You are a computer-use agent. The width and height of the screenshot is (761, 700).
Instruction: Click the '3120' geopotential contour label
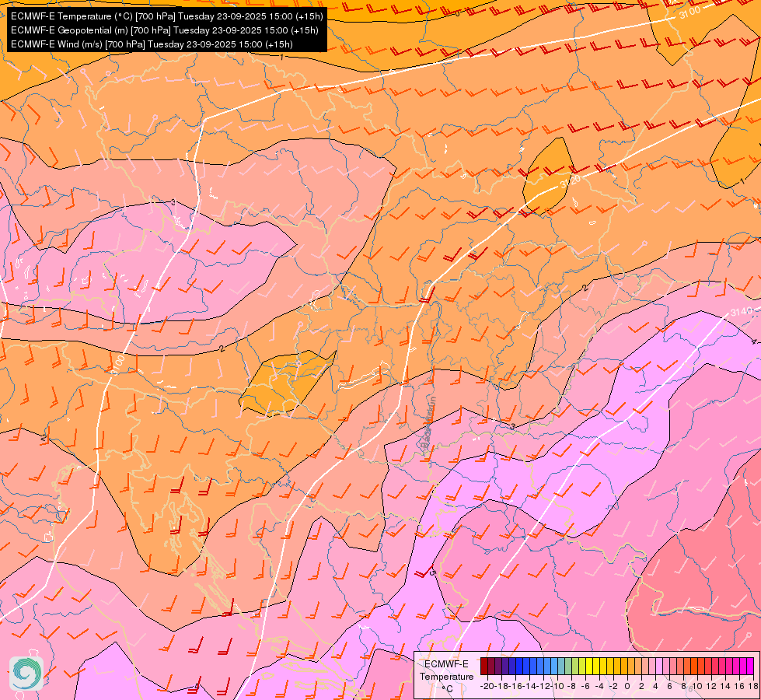click(571, 182)
